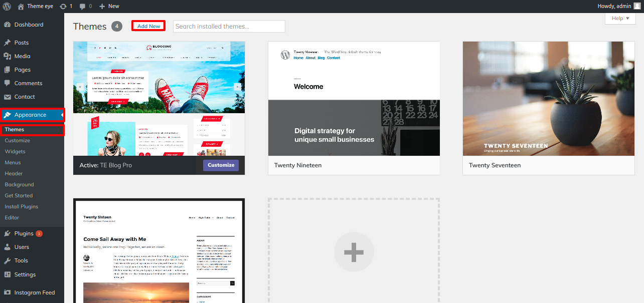644x303 pixels.
Task: Click the Add New themes button
Action: [148, 26]
